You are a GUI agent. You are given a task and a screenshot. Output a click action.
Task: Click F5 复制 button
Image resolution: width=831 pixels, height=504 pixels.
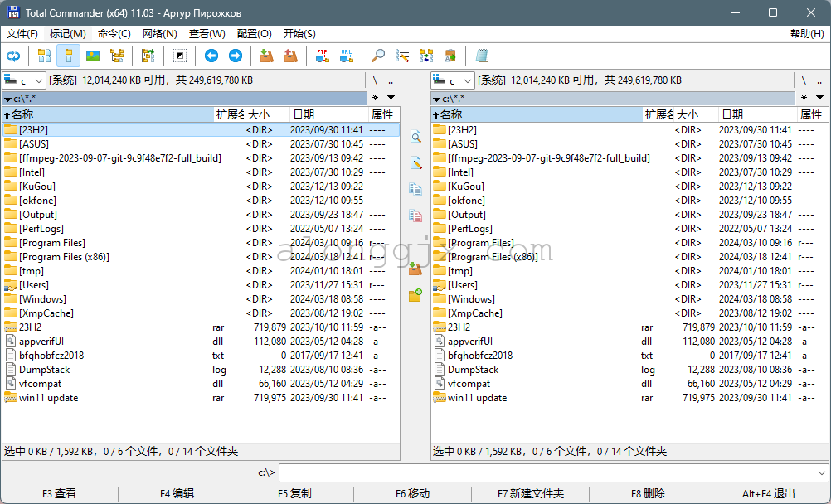click(x=294, y=494)
